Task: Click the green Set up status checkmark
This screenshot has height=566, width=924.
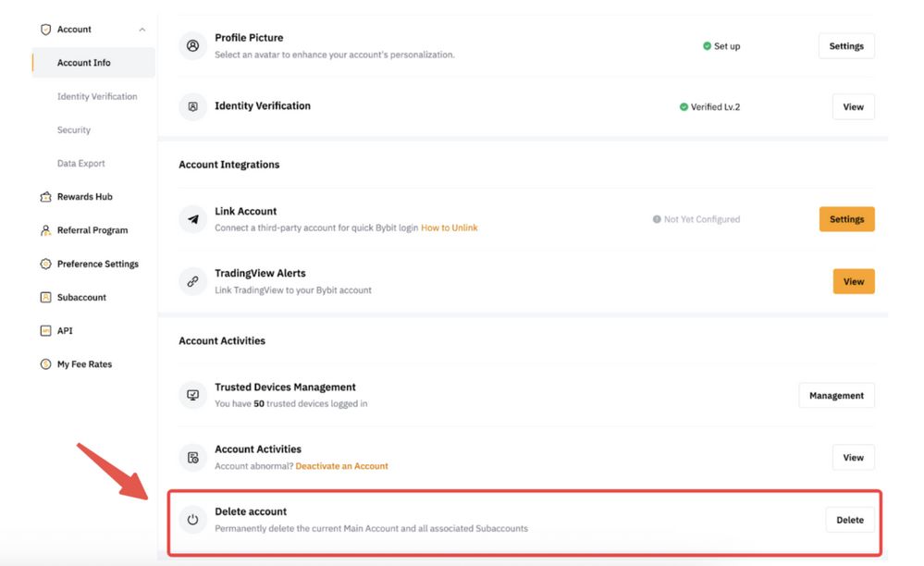Action: coord(707,46)
